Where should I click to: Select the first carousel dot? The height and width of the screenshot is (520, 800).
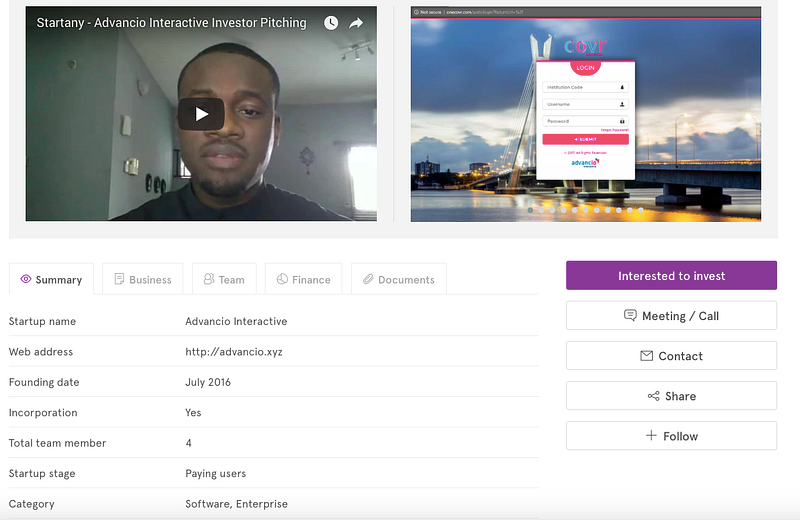coord(531,210)
